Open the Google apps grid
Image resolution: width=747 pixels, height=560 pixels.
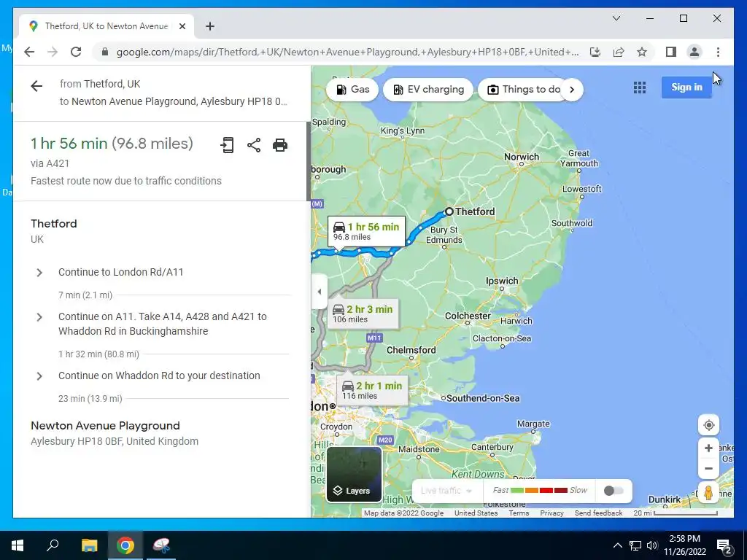pos(640,87)
